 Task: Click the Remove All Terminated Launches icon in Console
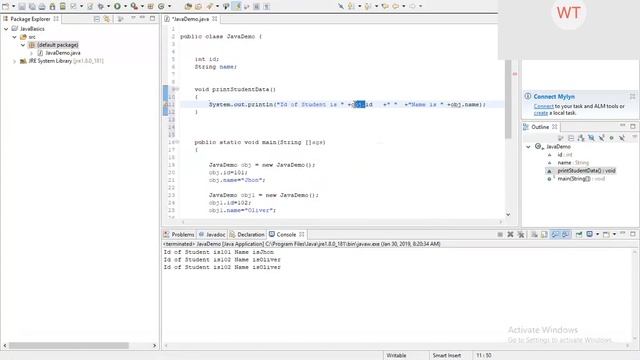520,234
